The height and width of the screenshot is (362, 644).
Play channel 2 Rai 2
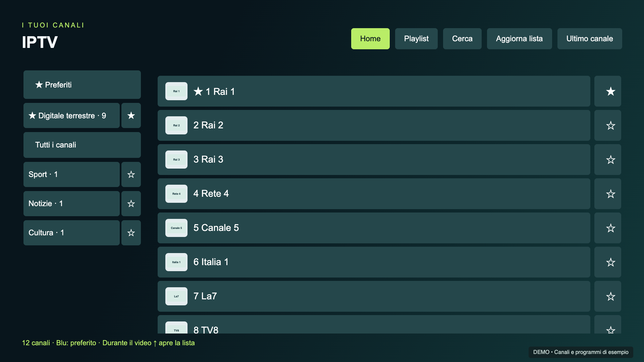click(x=374, y=125)
